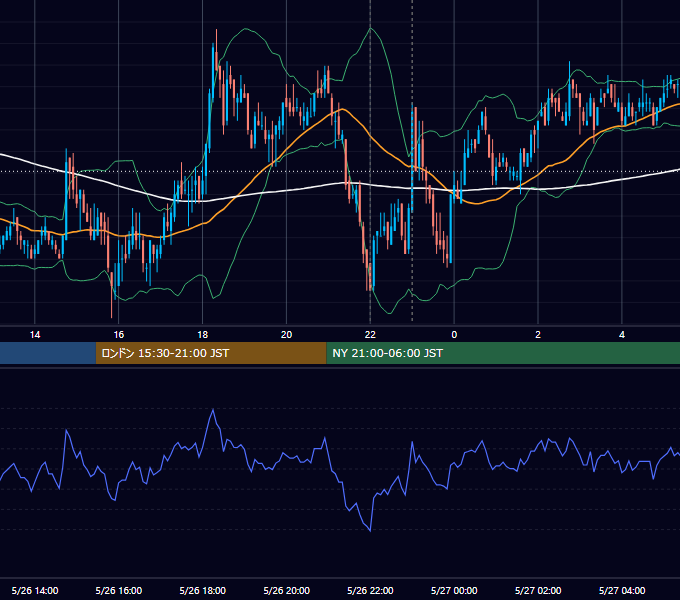Click the 5/26 16:00 time label
Viewport: 680px width, 600px height.
[x=118, y=590]
